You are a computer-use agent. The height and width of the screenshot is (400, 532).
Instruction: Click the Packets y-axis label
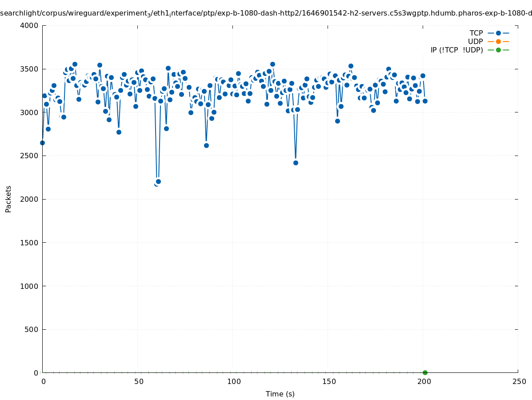pyautogui.click(x=8, y=199)
